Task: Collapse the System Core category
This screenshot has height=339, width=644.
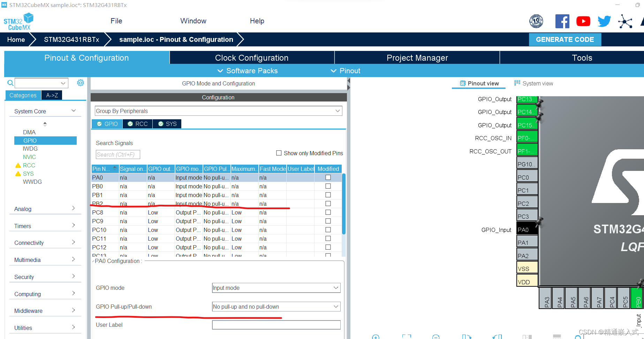Action: click(x=74, y=111)
